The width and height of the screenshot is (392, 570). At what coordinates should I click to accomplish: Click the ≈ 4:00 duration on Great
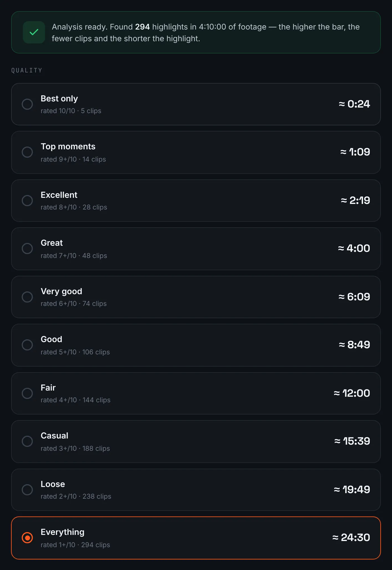(x=354, y=248)
